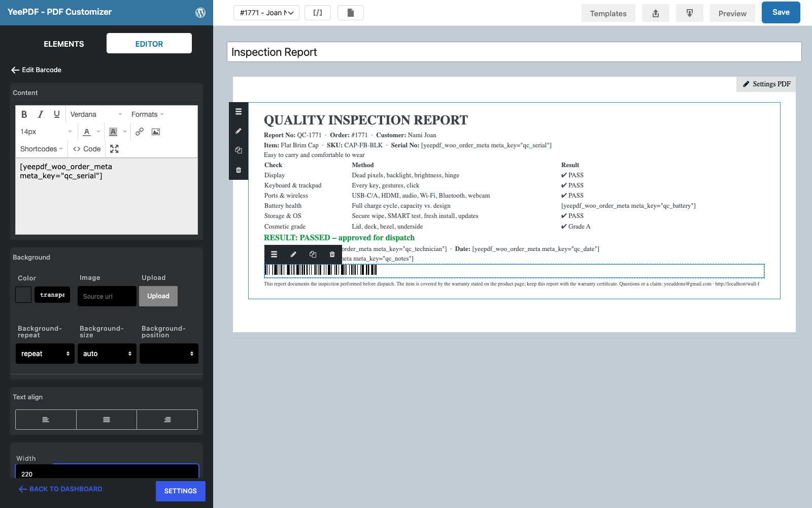812x508 pixels.
Task: Open the order #1771 - Joan dropdown
Action: click(x=266, y=13)
